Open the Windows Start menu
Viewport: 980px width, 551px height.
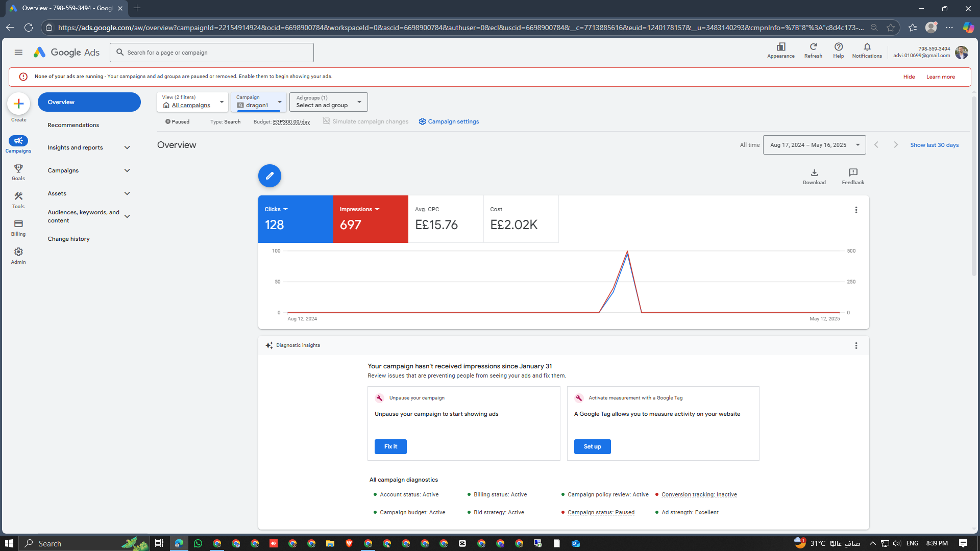click(9, 543)
